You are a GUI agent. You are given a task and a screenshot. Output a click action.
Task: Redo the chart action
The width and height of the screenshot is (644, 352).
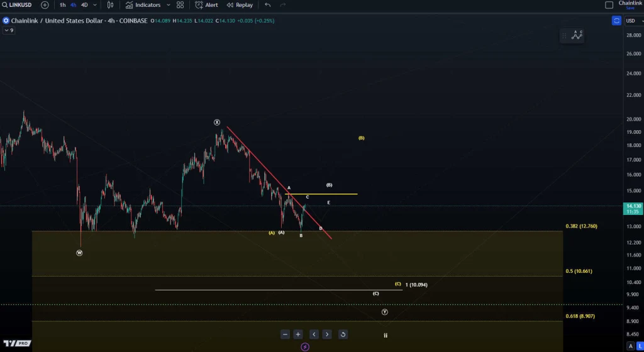tap(282, 5)
